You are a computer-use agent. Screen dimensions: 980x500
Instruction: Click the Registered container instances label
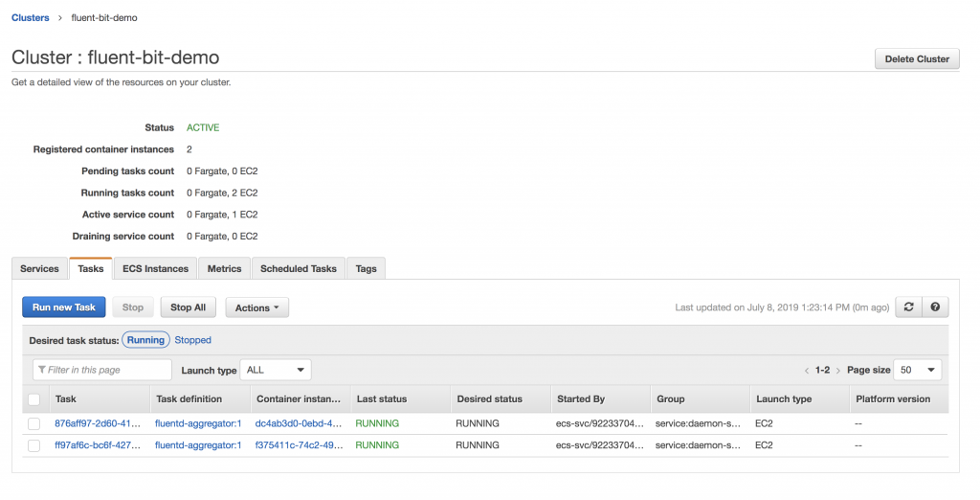pos(103,149)
